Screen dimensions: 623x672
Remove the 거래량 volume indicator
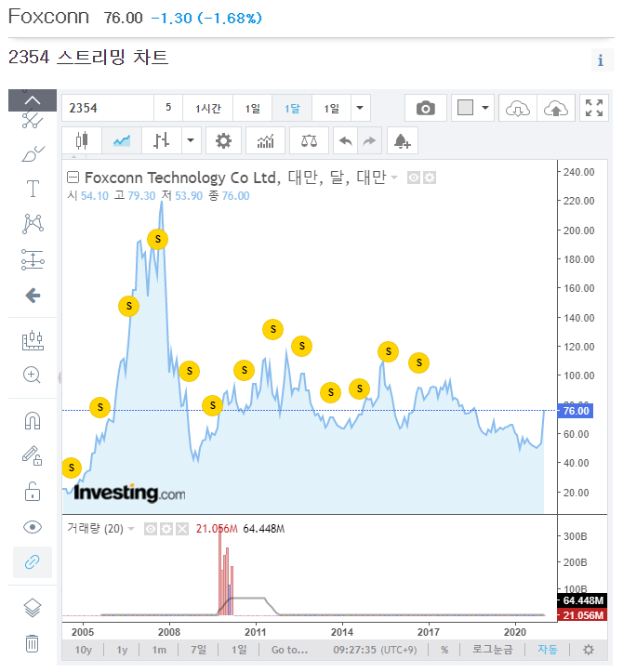(x=182, y=529)
